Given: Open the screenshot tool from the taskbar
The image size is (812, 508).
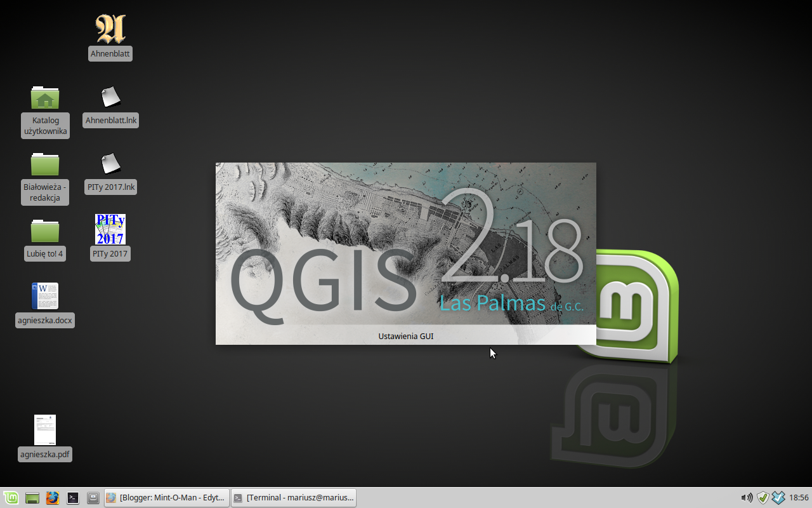Looking at the screenshot, I should (93, 498).
